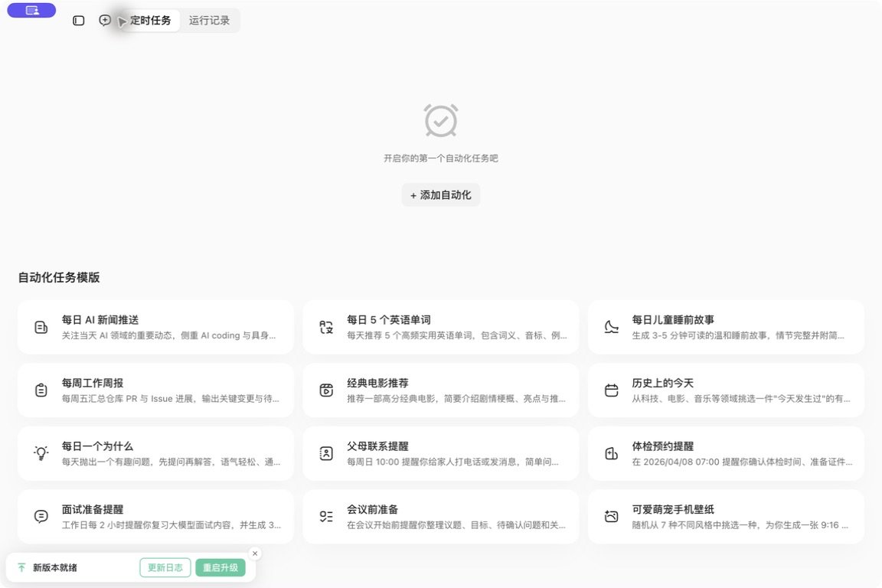Switch to the 定时任务 tab
Screen dimensions: 882x588
(150, 20)
